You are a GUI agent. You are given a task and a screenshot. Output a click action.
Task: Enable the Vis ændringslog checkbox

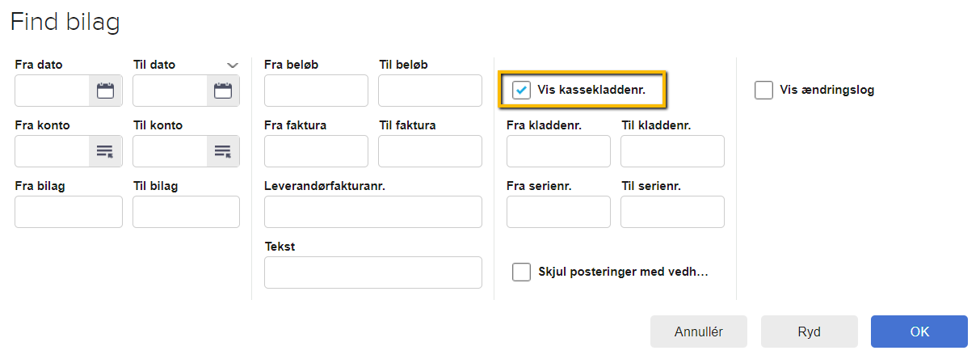763,90
